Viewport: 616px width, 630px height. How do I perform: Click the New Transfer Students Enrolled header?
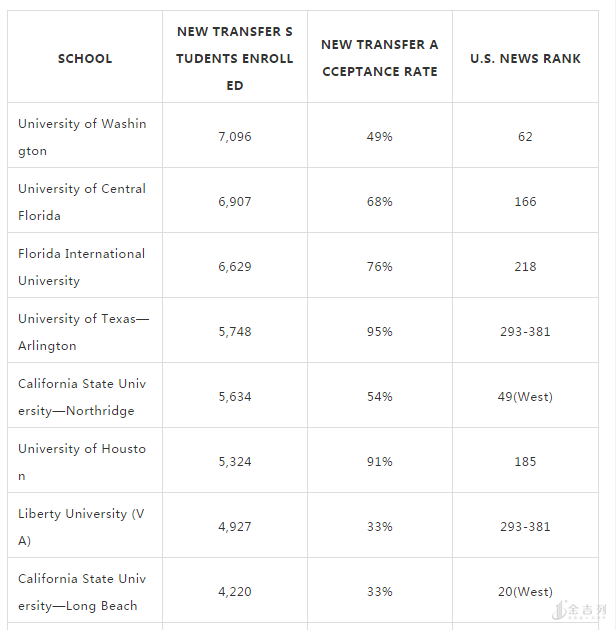pos(235,59)
